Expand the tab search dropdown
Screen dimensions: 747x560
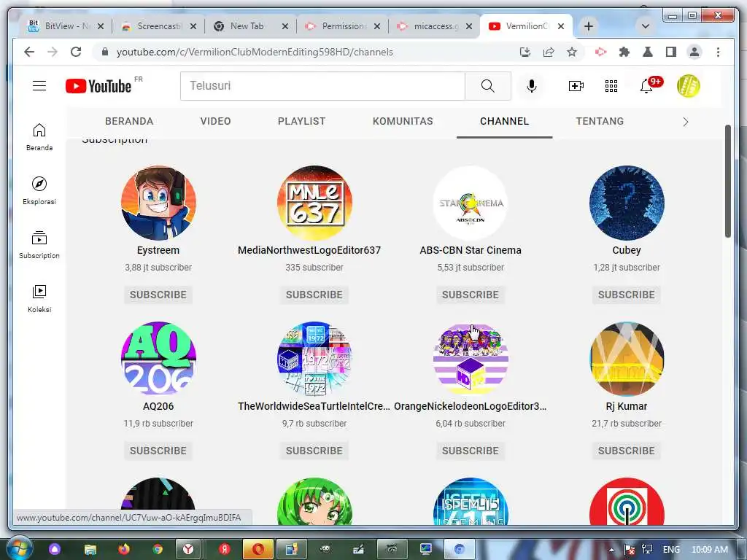coord(646,26)
